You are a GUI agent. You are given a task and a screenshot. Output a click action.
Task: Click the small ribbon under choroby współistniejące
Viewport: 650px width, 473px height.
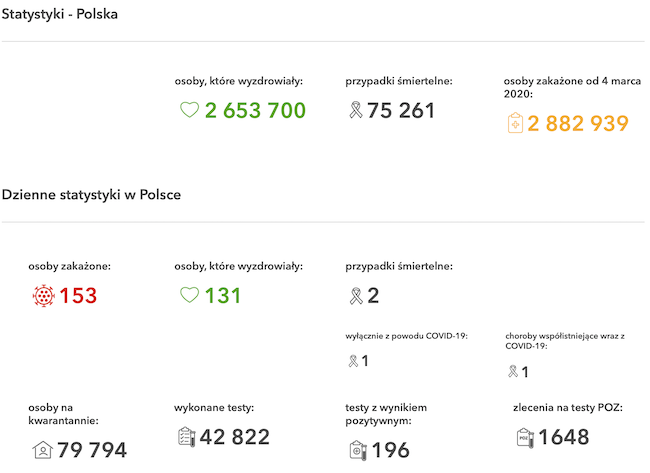click(513, 371)
